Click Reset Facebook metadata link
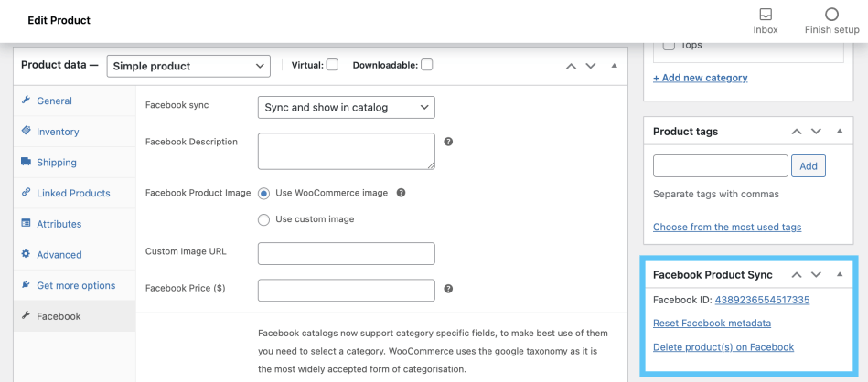The image size is (868, 382). 712,324
